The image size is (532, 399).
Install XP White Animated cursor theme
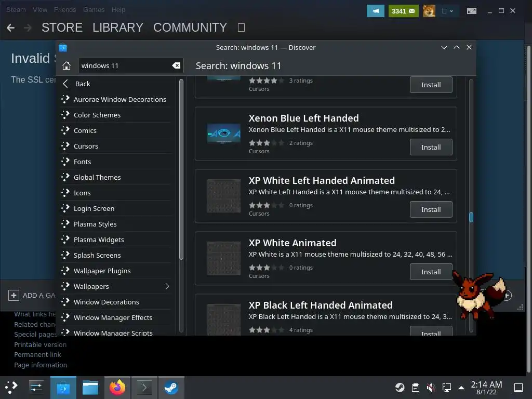coord(431,272)
